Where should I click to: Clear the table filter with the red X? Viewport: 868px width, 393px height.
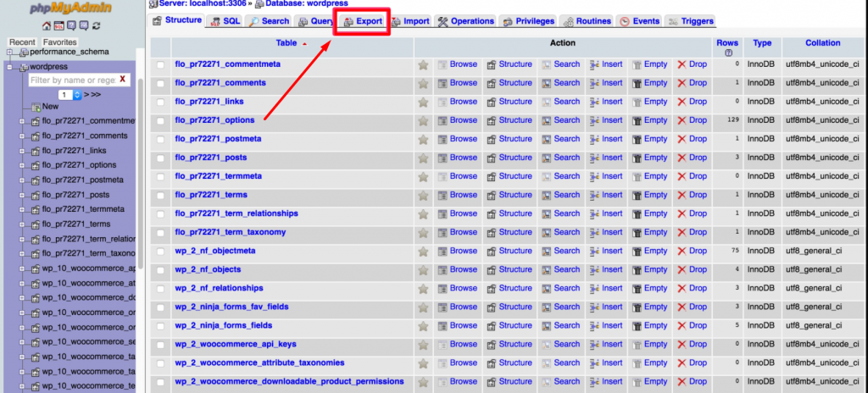pyautogui.click(x=122, y=80)
